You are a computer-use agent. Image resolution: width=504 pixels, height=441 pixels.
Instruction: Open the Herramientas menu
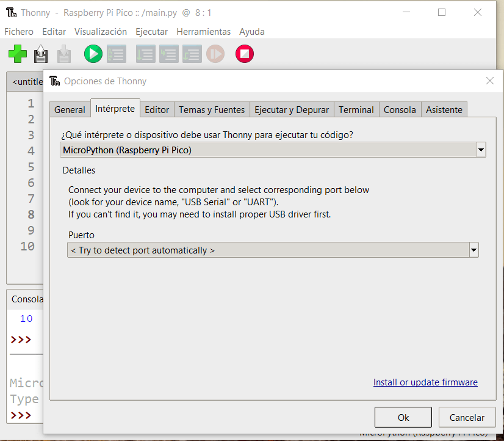[203, 32]
